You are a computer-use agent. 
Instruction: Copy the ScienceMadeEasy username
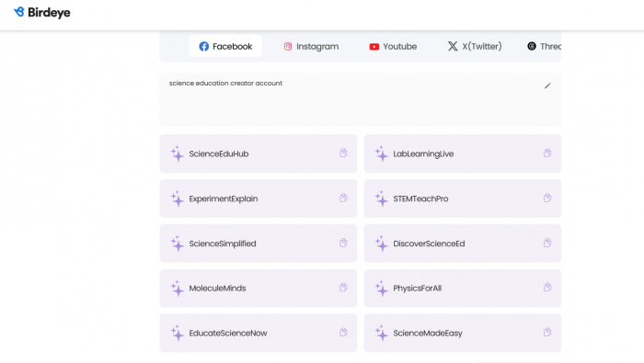[x=547, y=333]
